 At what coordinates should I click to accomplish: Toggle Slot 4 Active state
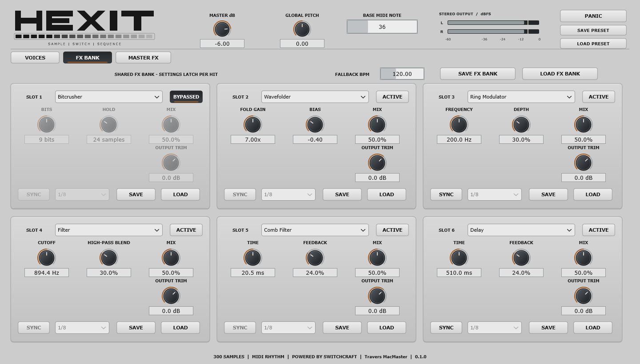pos(186,230)
